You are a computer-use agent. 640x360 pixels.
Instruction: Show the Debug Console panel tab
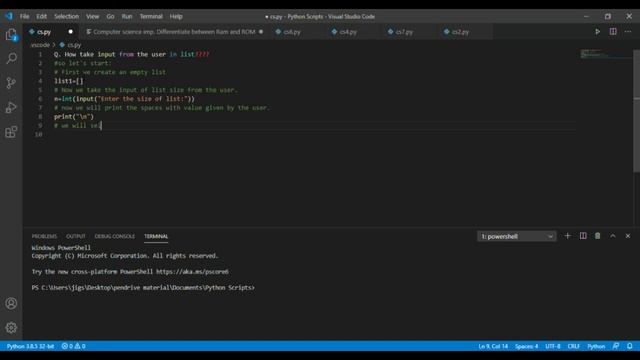[115, 236]
